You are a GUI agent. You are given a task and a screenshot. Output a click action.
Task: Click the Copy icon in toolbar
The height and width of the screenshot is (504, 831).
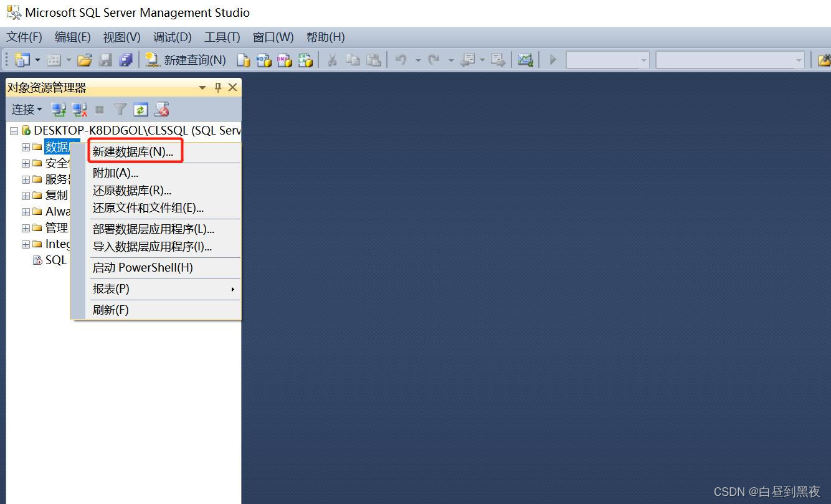[353, 60]
